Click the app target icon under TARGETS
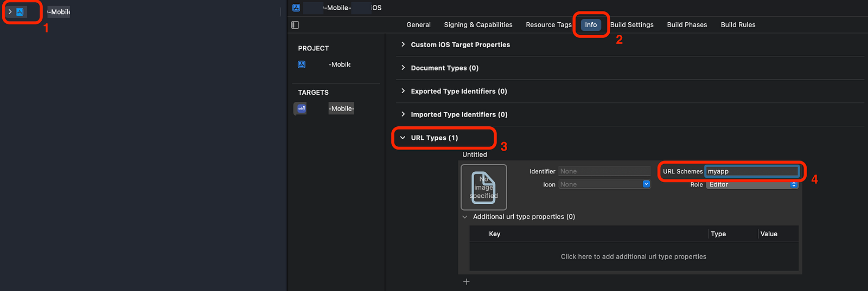 pos(302,108)
